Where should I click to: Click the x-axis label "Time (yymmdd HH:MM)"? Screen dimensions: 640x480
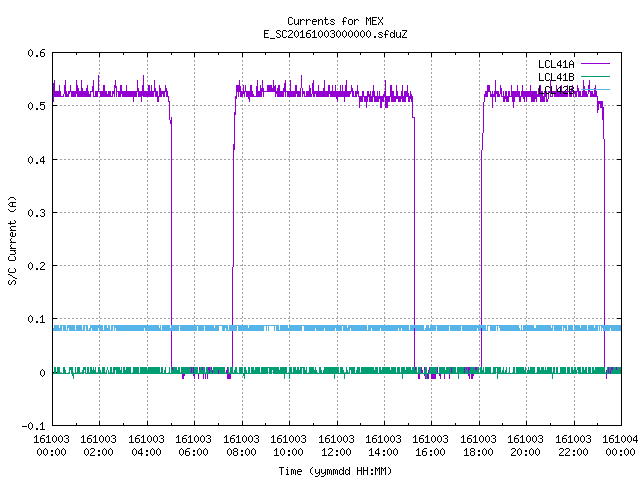coord(335,471)
